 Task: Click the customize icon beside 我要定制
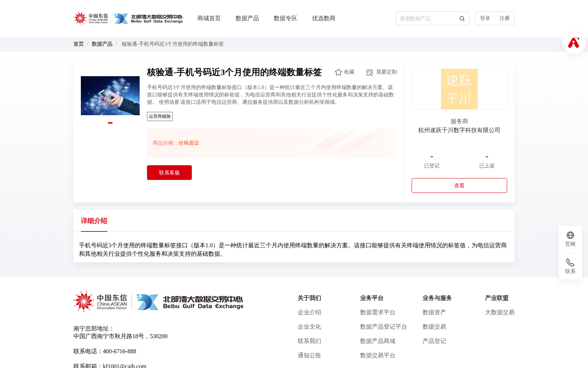[370, 72]
